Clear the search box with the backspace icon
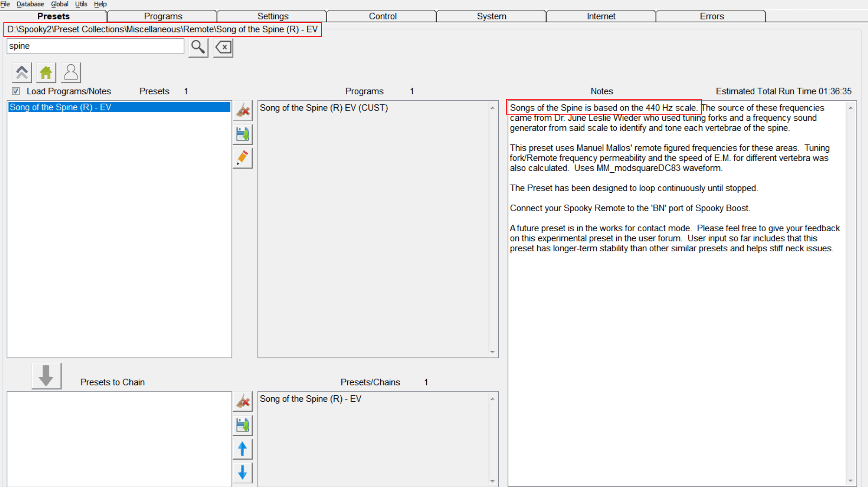 point(223,48)
